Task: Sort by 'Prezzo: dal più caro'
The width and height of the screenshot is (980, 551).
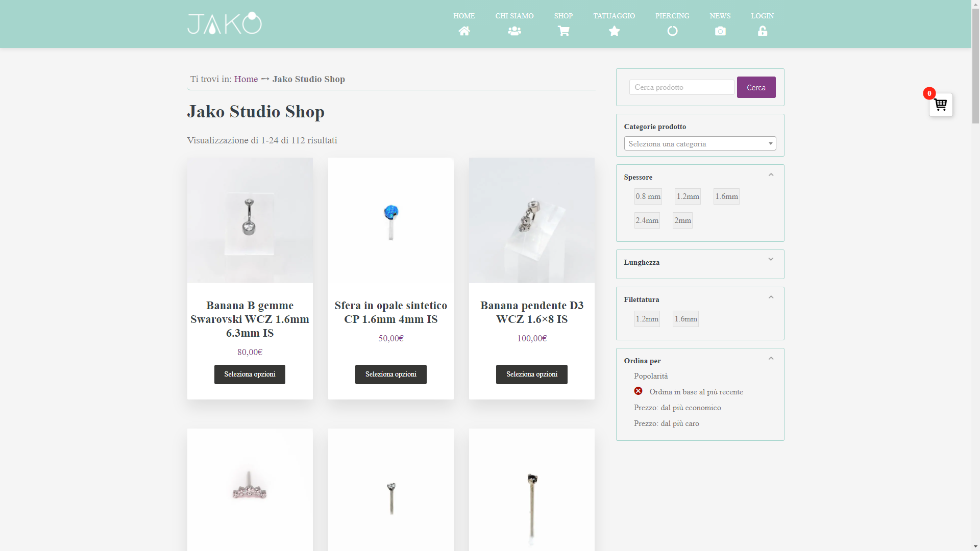Action: [x=667, y=423]
